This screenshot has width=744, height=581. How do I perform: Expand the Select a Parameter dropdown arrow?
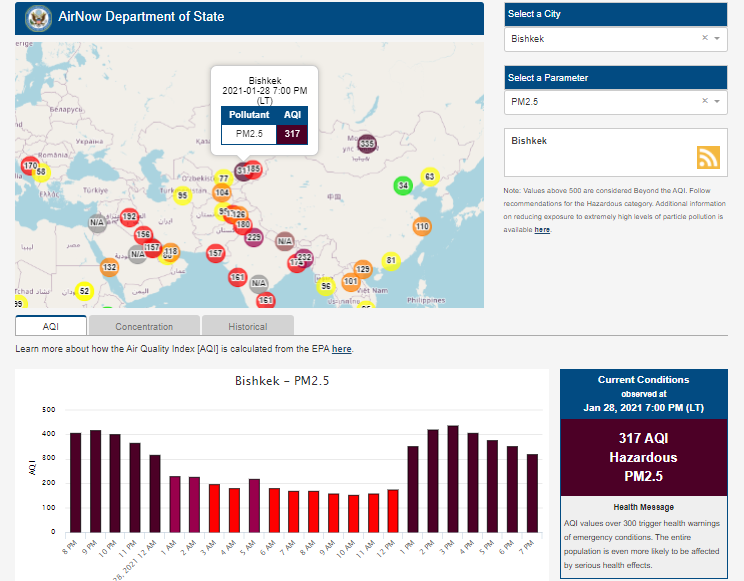point(717,101)
